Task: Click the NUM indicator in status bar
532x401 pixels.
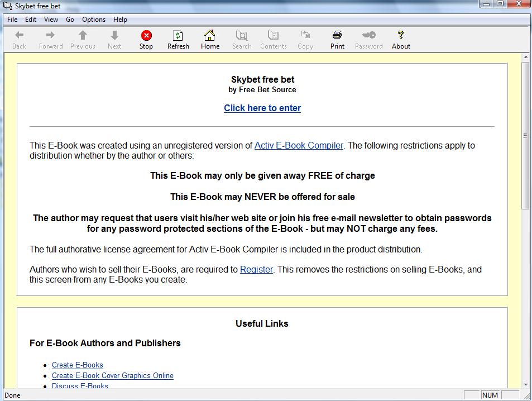Action: [x=490, y=395]
